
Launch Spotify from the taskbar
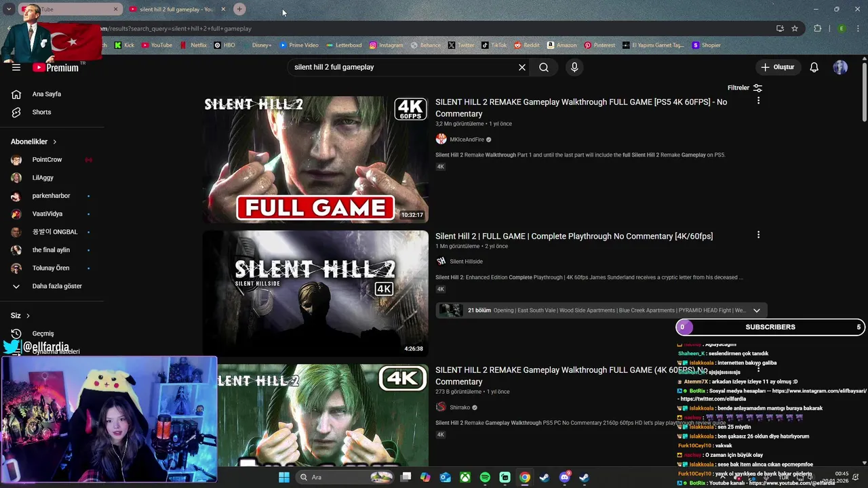click(485, 477)
